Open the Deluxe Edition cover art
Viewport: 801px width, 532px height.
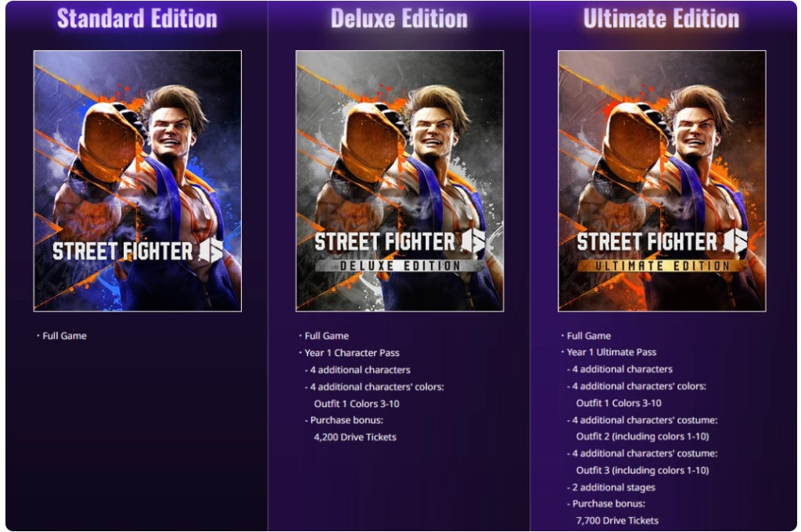coord(400,181)
